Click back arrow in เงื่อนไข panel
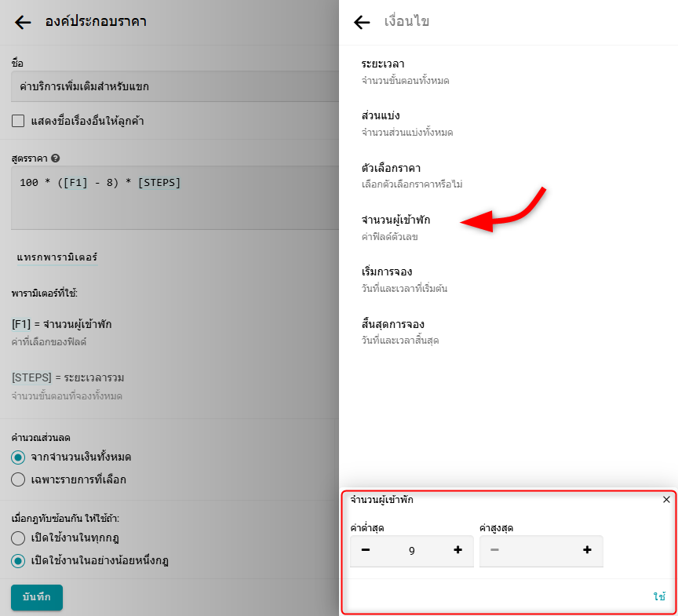 click(362, 22)
